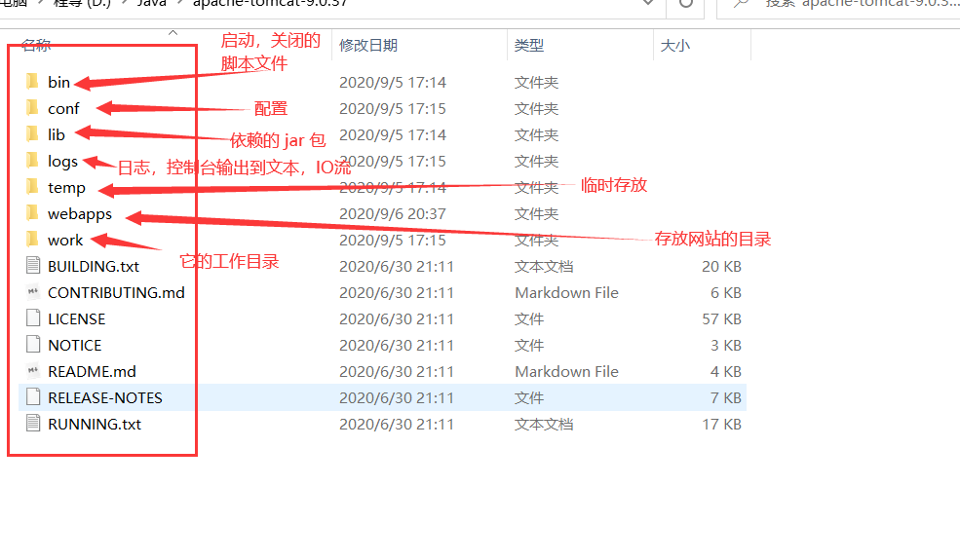This screenshot has width=960, height=560.
Task: Select the work folder icon
Action: coord(33,240)
